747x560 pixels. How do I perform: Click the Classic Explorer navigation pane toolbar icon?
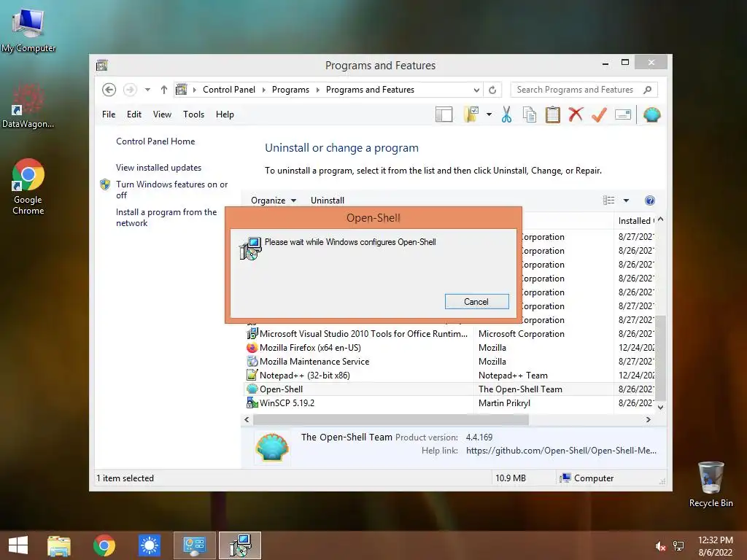[x=444, y=114]
